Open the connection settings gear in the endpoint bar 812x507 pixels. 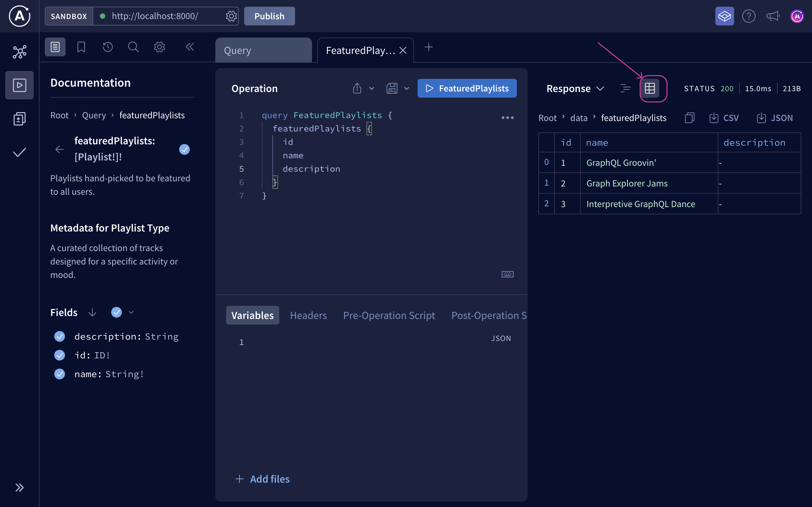(x=231, y=16)
